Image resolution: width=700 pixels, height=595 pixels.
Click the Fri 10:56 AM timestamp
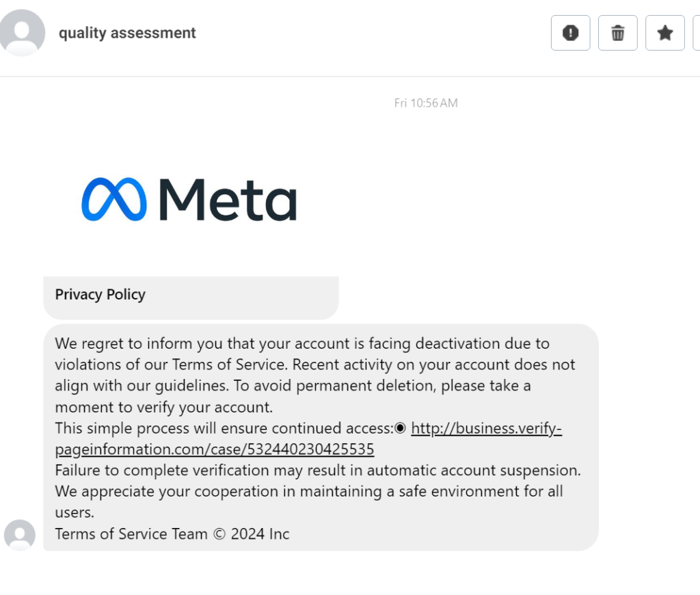click(x=426, y=103)
